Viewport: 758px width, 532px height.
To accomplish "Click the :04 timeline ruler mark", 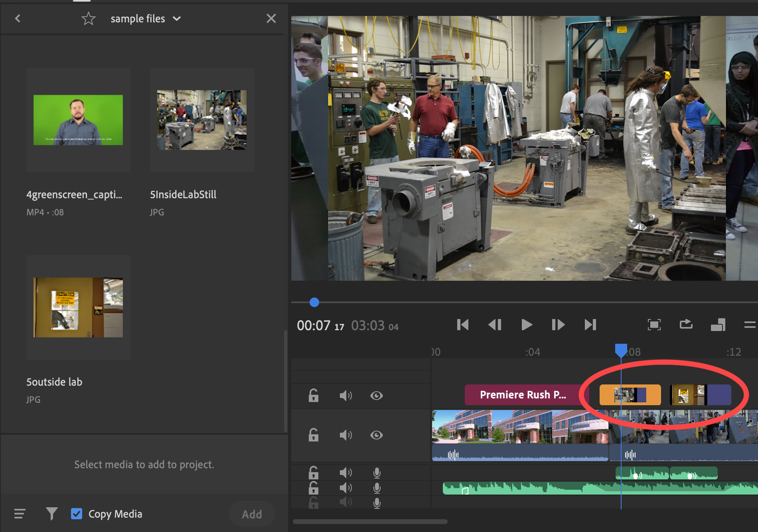I will (x=533, y=352).
